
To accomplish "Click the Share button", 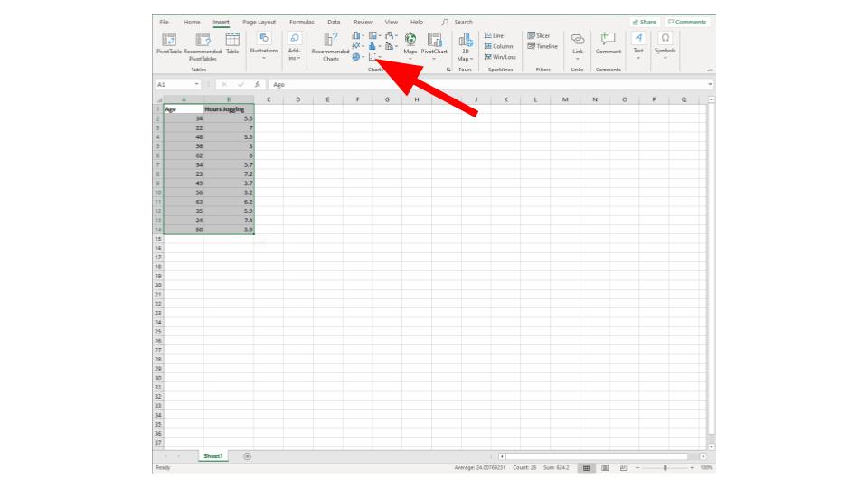I will [645, 22].
